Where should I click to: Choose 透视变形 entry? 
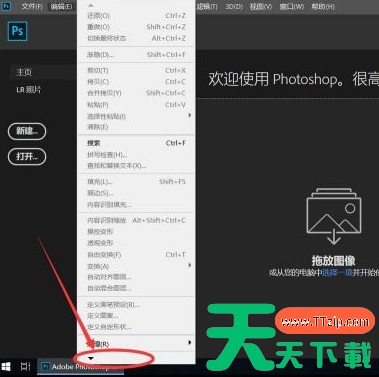[136, 243]
